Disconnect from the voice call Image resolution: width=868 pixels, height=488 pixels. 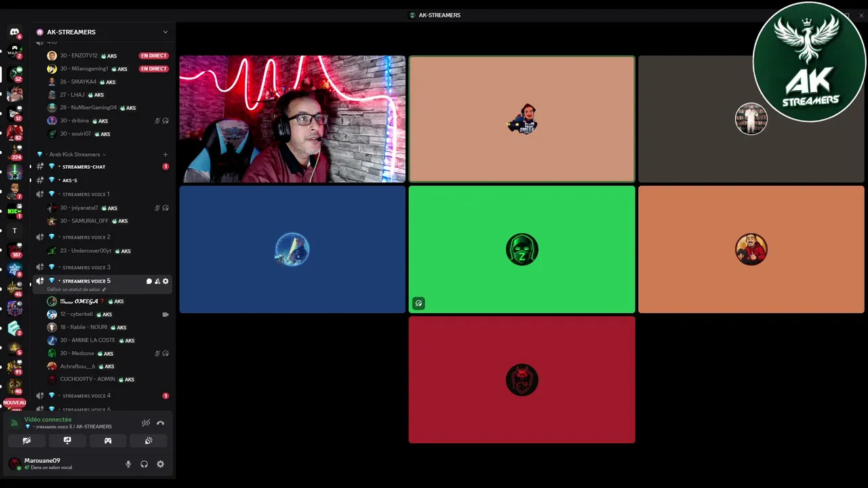pos(161,423)
